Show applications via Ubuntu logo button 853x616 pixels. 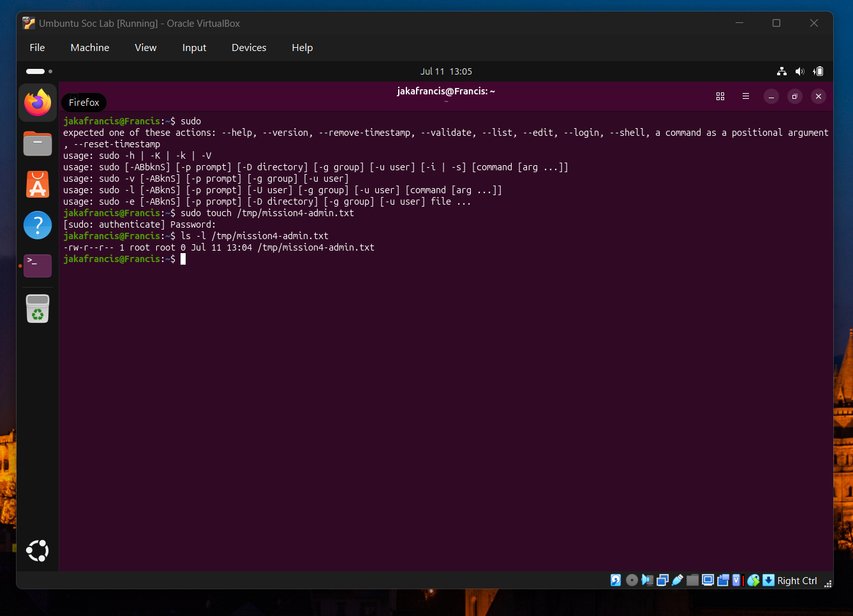pos(38,551)
